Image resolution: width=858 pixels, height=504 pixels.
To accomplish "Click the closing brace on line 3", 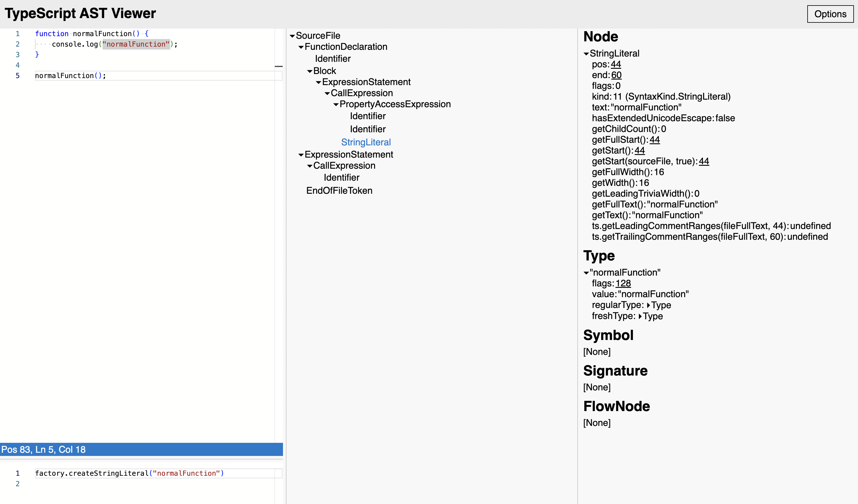I will click(x=37, y=54).
